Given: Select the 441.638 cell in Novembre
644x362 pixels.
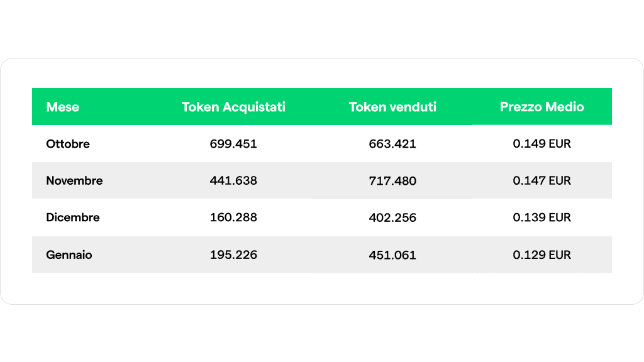Looking at the screenshot, I should point(233,180).
